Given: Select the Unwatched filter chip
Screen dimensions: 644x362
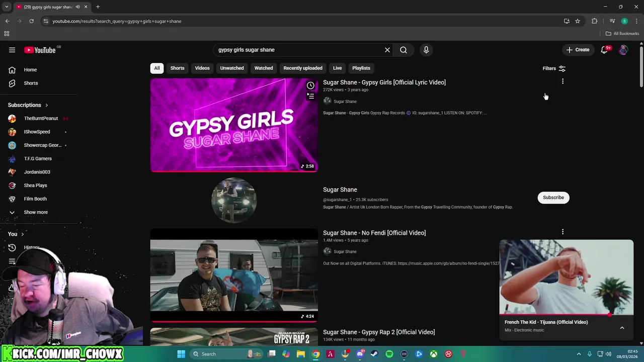Looking at the screenshot, I should 232,68.
